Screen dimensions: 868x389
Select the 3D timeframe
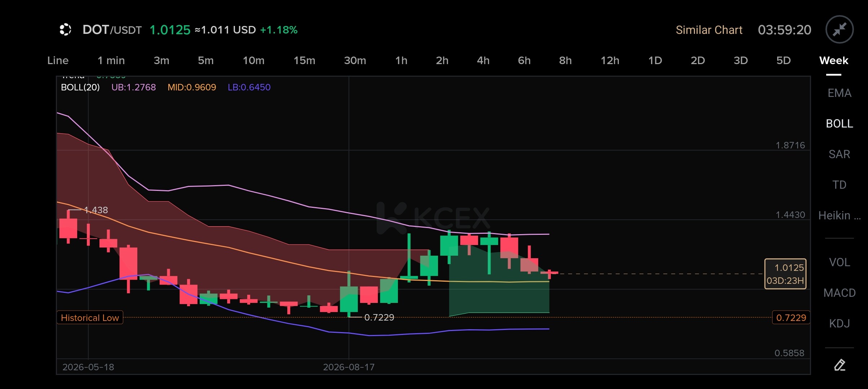click(x=740, y=60)
